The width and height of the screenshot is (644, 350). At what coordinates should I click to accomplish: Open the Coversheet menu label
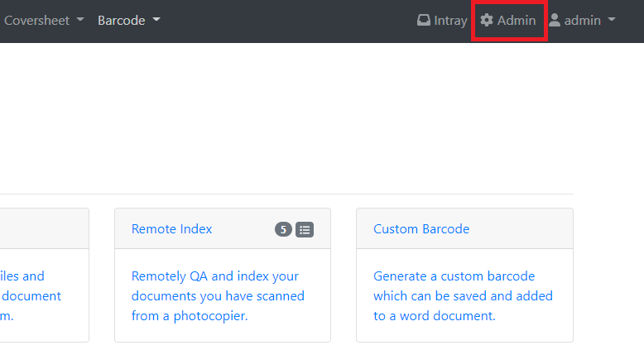coord(37,20)
